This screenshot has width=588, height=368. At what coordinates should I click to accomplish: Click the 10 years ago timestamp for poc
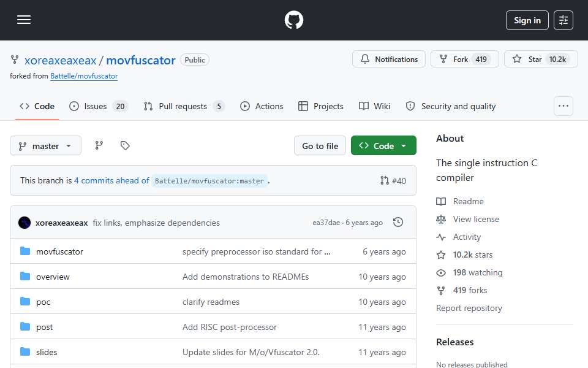coord(382,302)
